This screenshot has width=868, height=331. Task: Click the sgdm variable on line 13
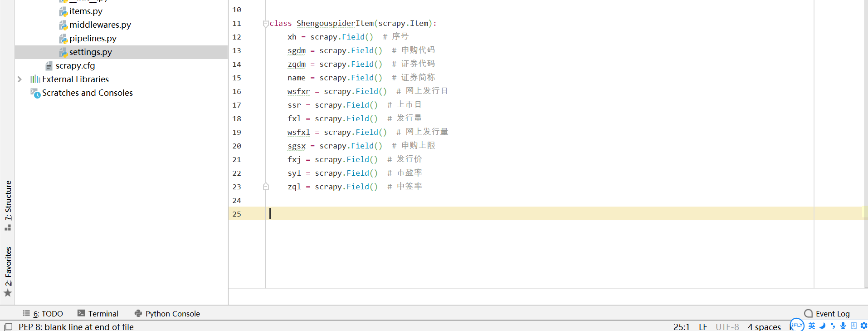(297, 50)
